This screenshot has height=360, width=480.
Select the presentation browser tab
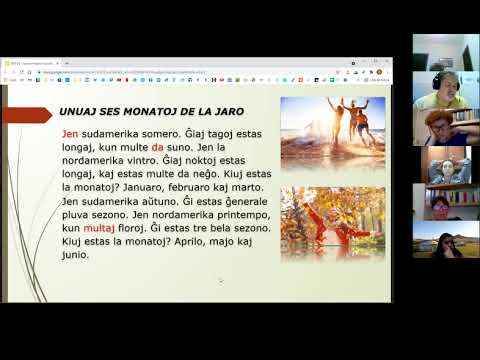31,63
